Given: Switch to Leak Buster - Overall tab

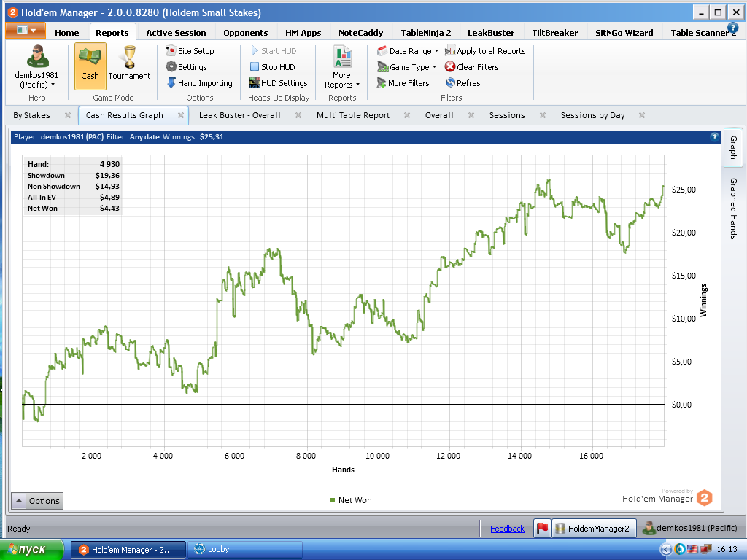Looking at the screenshot, I should tap(239, 115).
